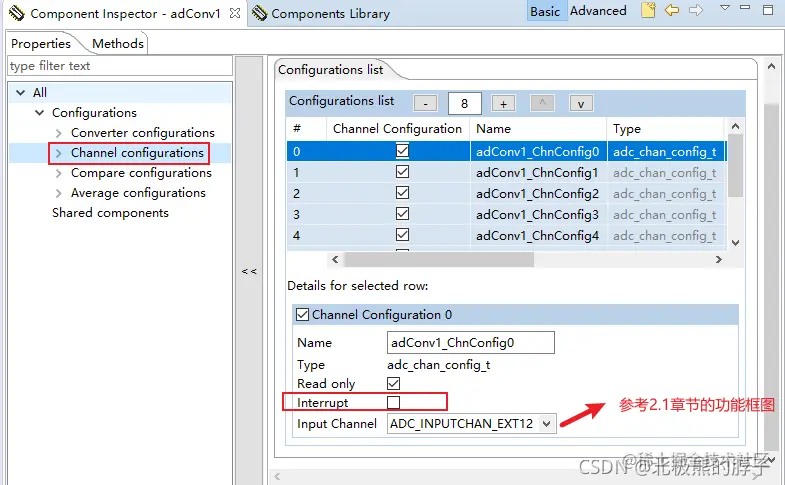Edit the configuration count field showing 8
The image size is (785, 485).
click(465, 104)
